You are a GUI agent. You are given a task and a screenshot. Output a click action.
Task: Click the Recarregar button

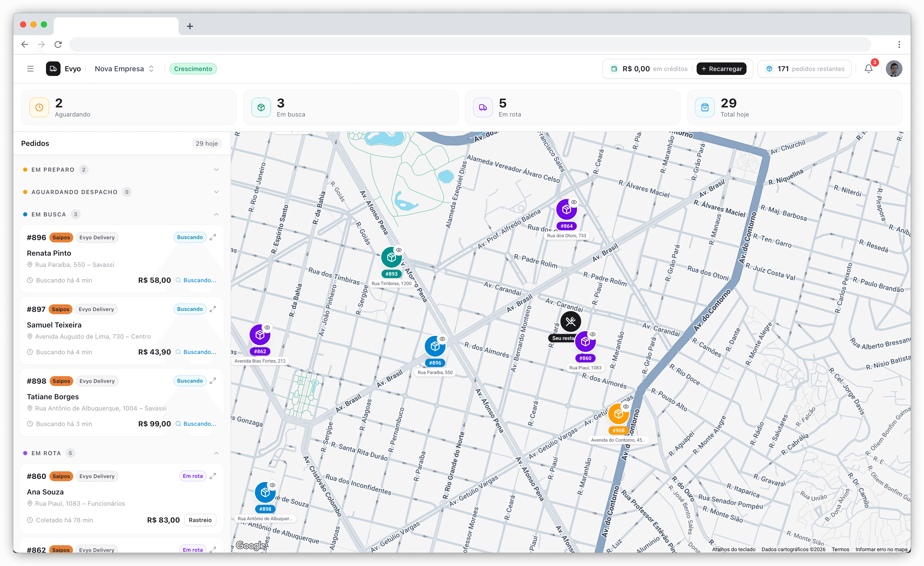click(x=721, y=69)
